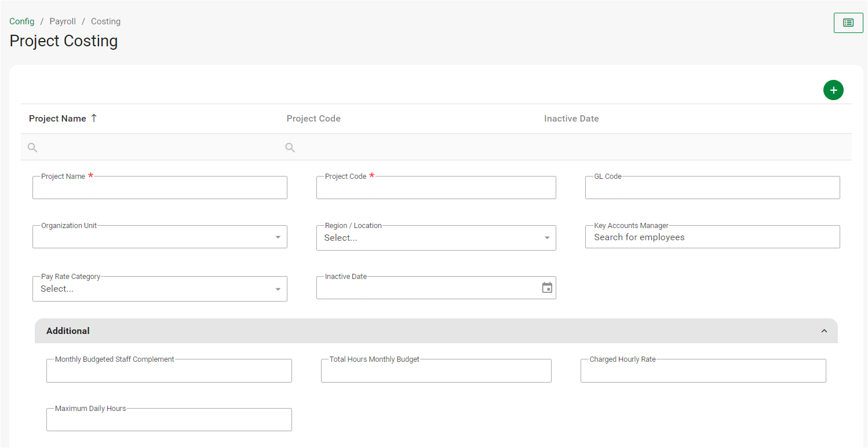Click the Maximum Daily Hours field
Image resolution: width=868 pixels, height=448 pixels.
[x=169, y=421]
